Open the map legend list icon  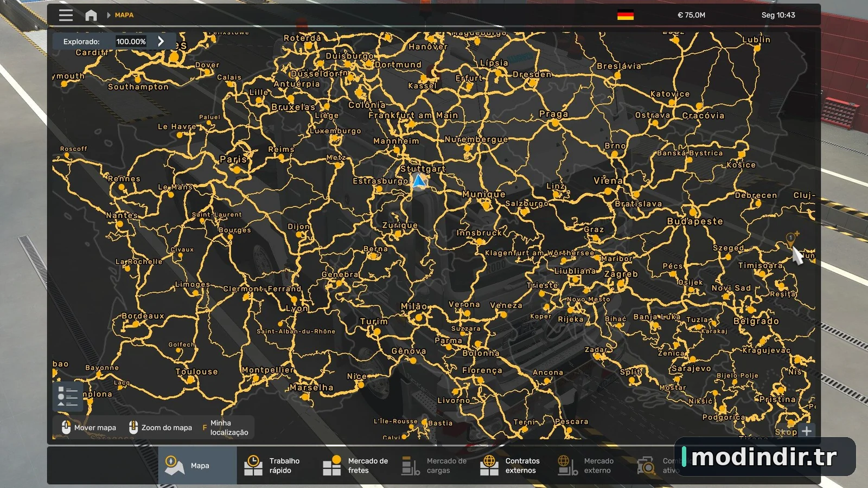coord(68,396)
